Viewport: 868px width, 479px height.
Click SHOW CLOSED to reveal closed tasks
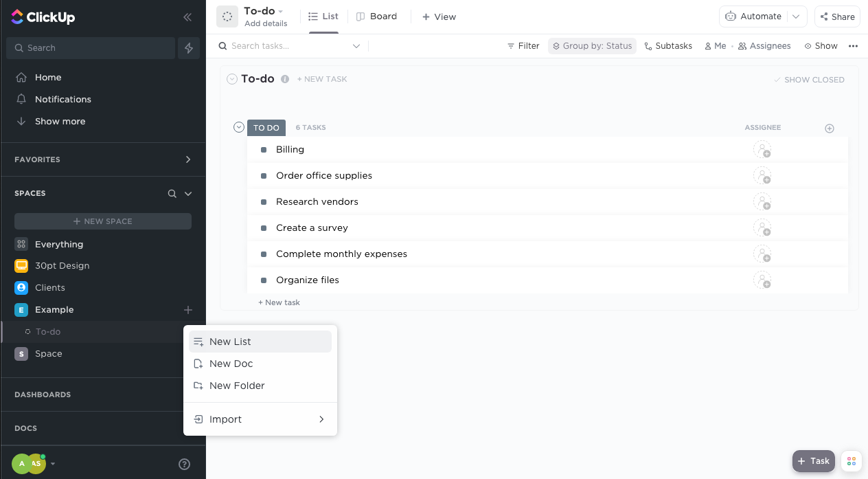point(810,79)
